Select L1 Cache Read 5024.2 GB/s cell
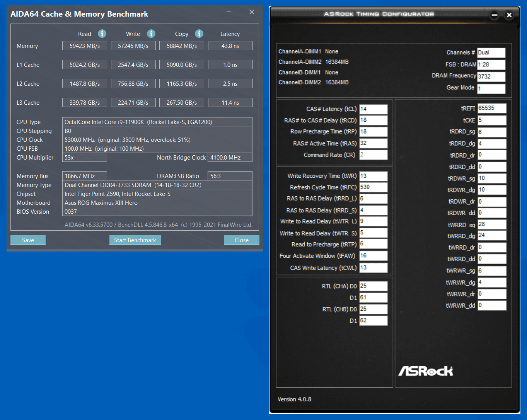The image size is (527, 420). point(85,65)
